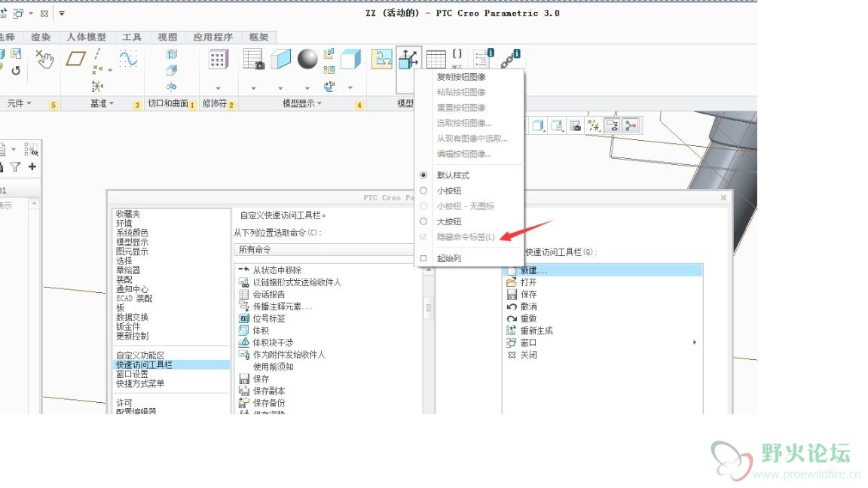The image size is (868, 488).
Task: Select 快捷方式菜单 in options category list
Action: (x=140, y=383)
